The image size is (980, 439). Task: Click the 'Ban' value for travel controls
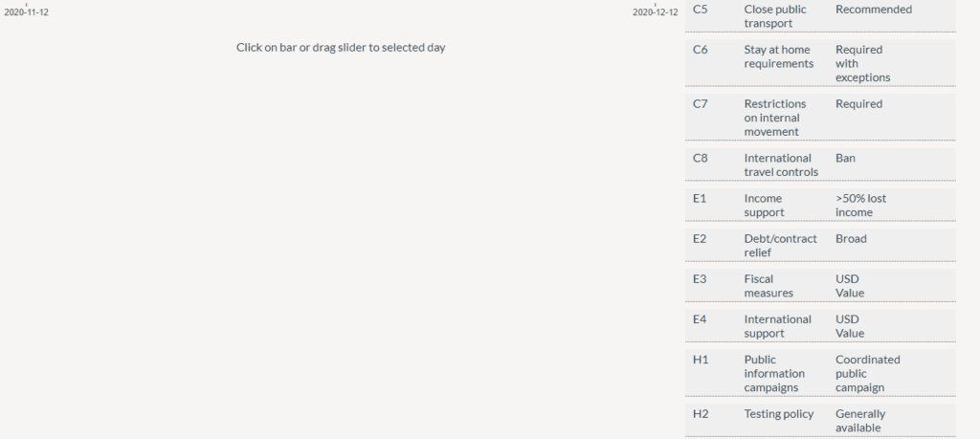(846, 158)
